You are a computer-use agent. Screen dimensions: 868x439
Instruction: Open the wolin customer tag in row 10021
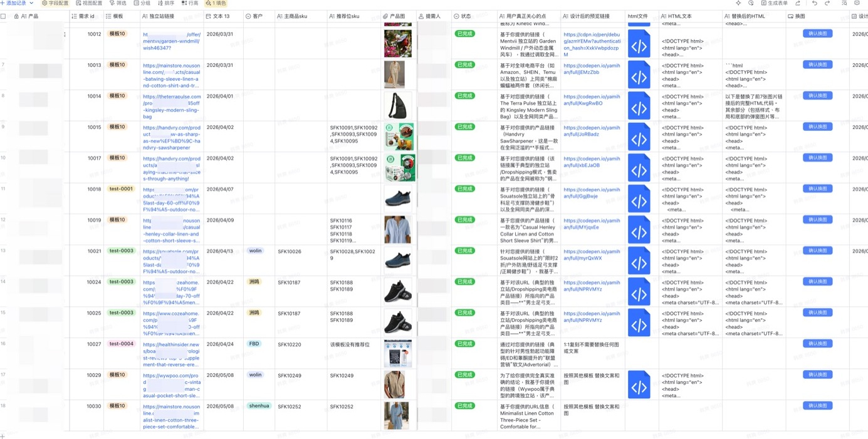pyautogui.click(x=255, y=251)
